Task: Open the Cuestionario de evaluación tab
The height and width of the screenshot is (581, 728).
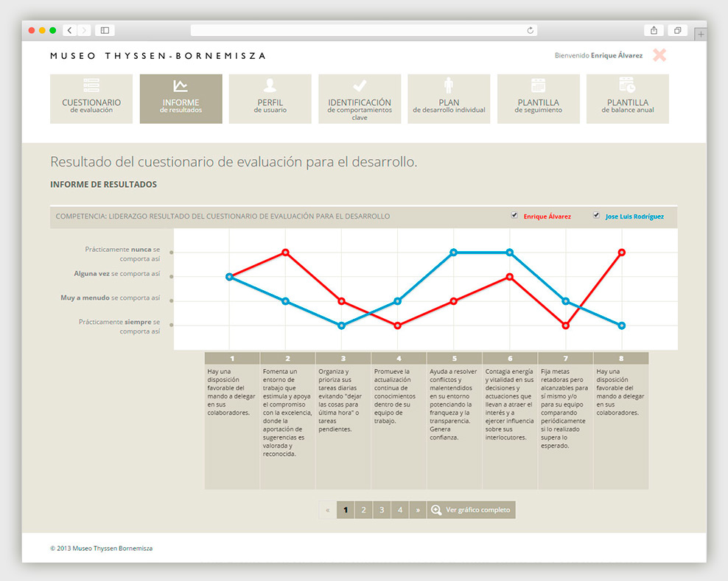Action: pos(91,99)
